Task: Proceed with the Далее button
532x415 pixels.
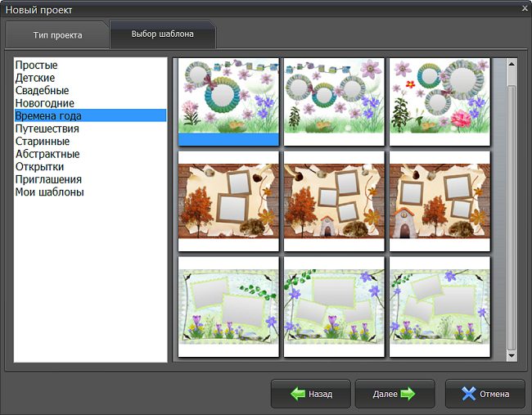Action: coord(395,394)
